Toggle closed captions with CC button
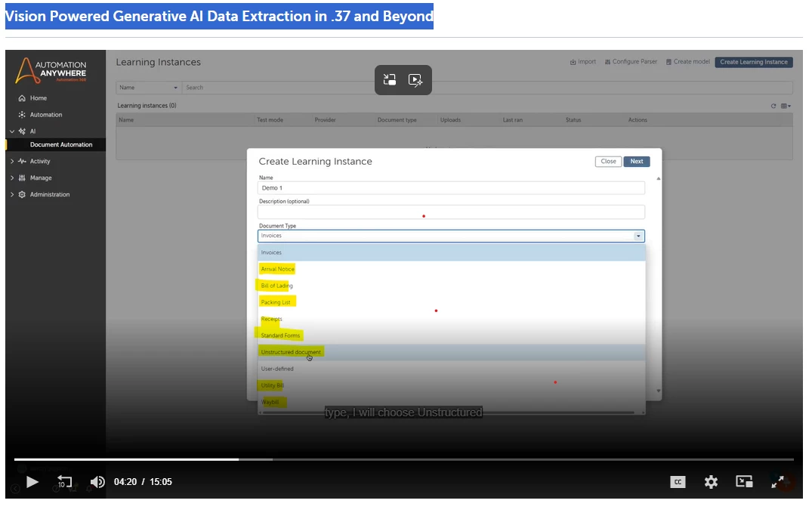This screenshot has width=812, height=519. pos(678,482)
